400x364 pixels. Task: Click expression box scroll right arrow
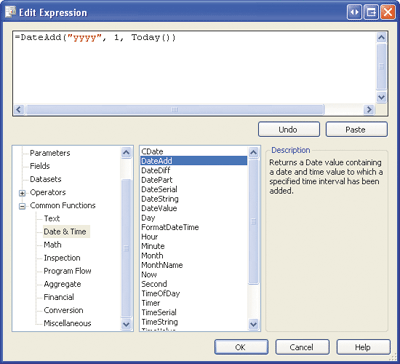tap(369, 109)
